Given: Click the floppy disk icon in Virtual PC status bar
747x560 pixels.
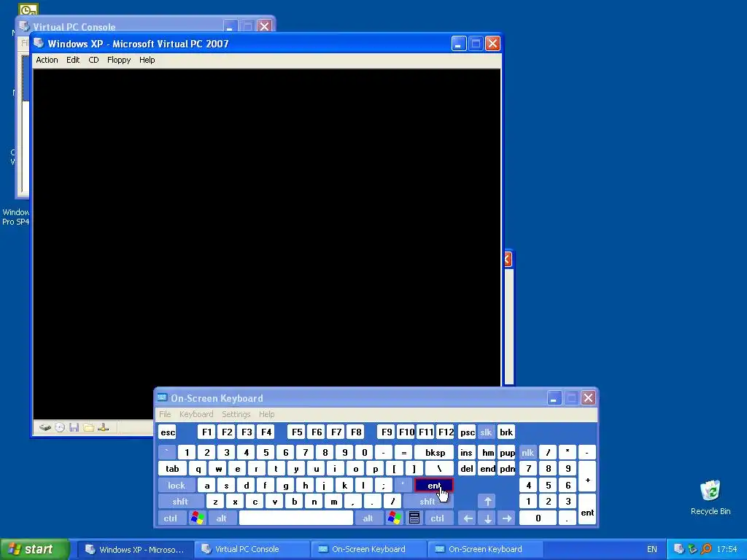Looking at the screenshot, I should pos(74,427).
